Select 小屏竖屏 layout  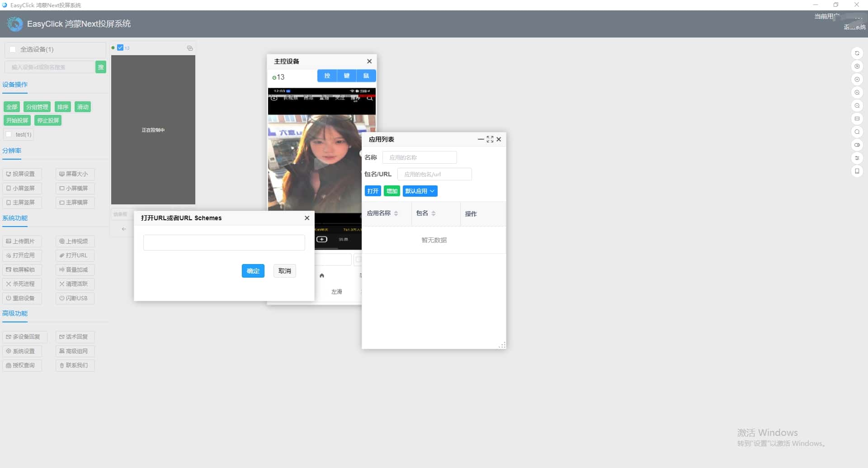22,188
